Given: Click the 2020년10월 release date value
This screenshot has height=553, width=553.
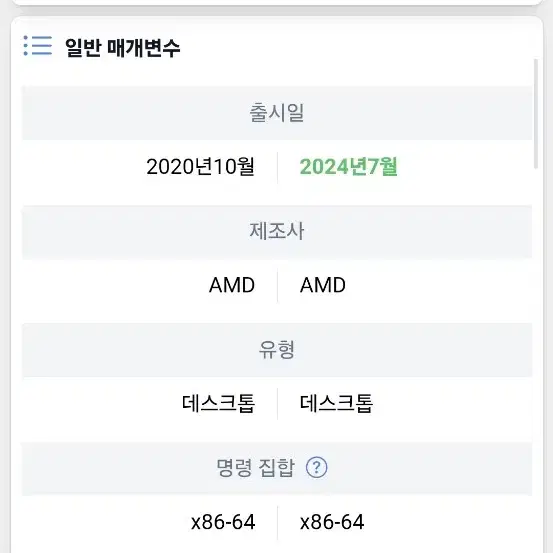Looking at the screenshot, I should tap(200, 167).
